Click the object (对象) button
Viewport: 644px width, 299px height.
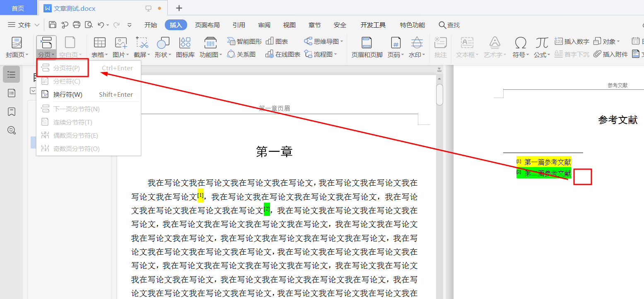[x=607, y=41]
